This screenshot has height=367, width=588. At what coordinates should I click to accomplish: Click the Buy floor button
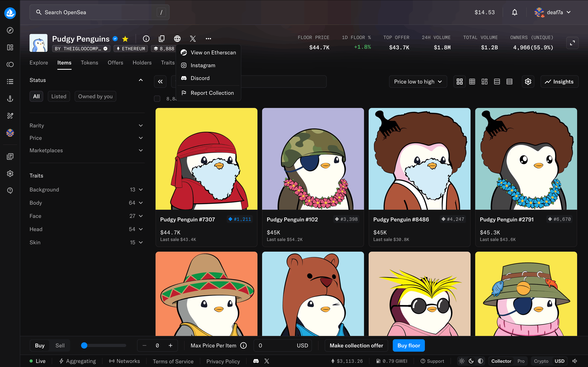409,345
